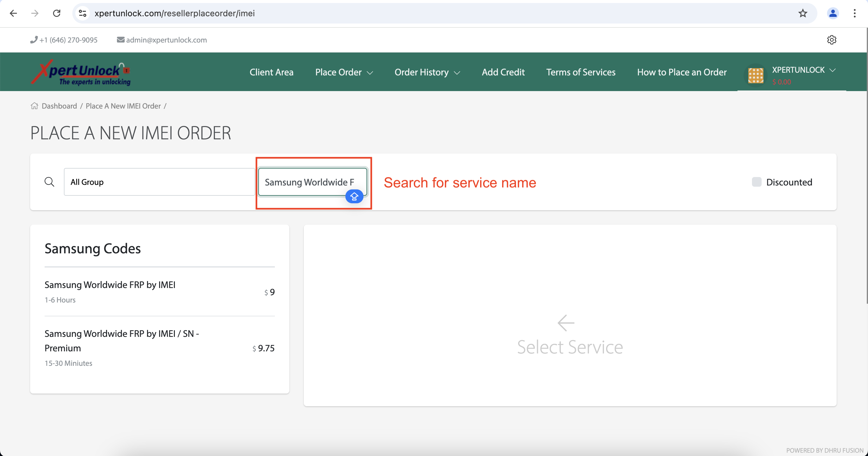Reload the page with refresh icon
Image resolution: width=868 pixels, height=456 pixels.
click(x=57, y=13)
